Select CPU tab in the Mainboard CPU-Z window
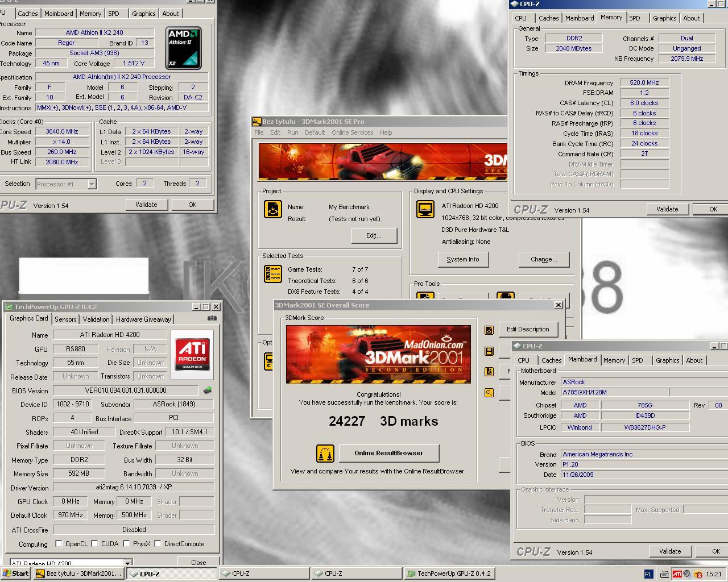The image size is (728, 582). (x=524, y=360)
